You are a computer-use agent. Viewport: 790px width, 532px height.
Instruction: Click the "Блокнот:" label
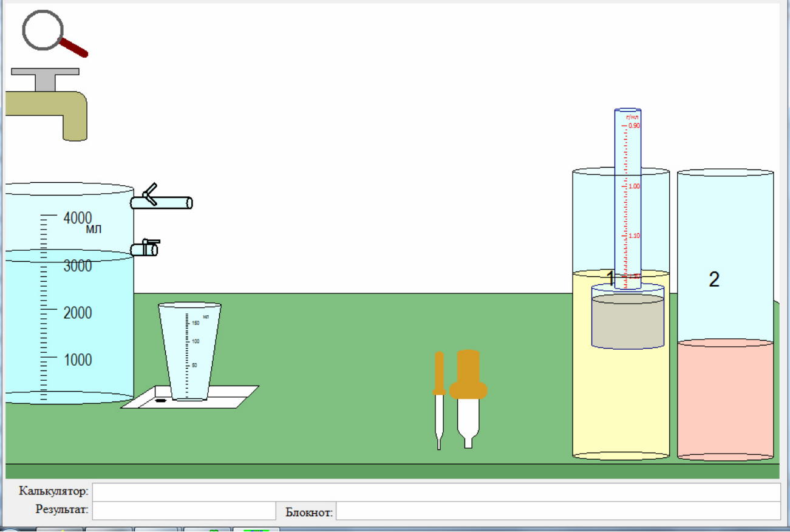pyautogui.click(x=309, y=512)
